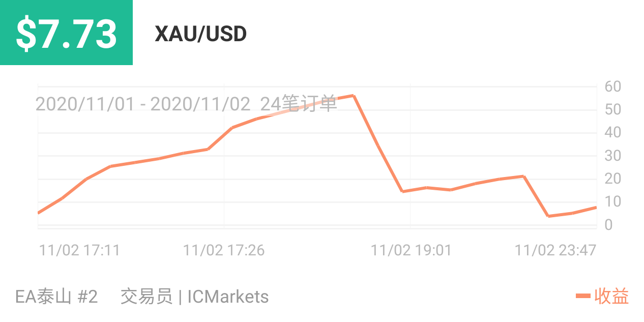Open the 24笔订单 orders count
The width and height of the screenshot is (644, 322).
[299, 104]
